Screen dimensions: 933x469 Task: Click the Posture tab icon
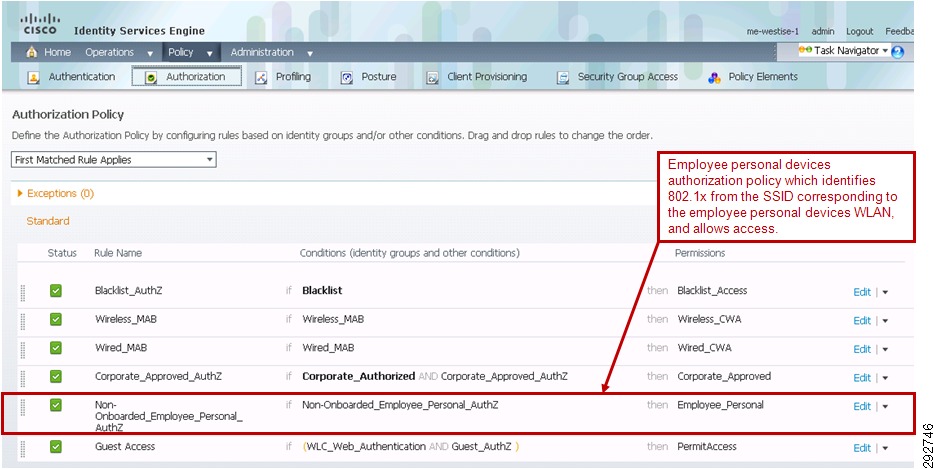(347, 77)
